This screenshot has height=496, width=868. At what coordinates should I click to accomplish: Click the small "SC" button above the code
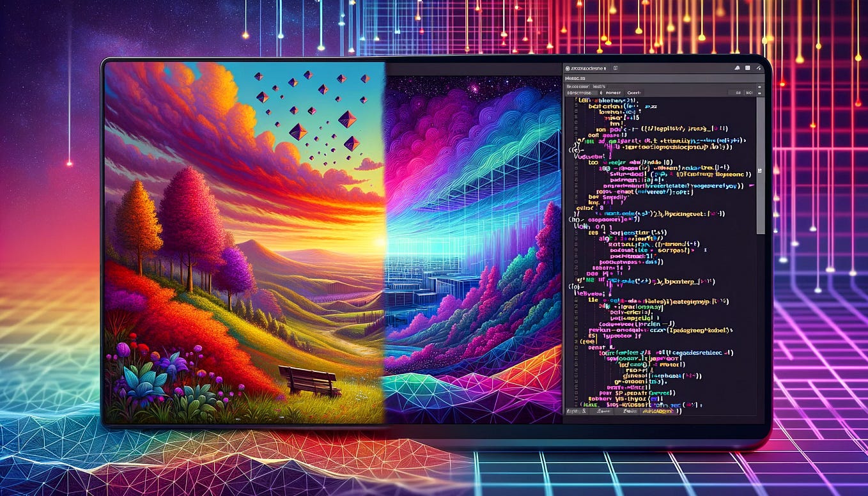point(748,93)
